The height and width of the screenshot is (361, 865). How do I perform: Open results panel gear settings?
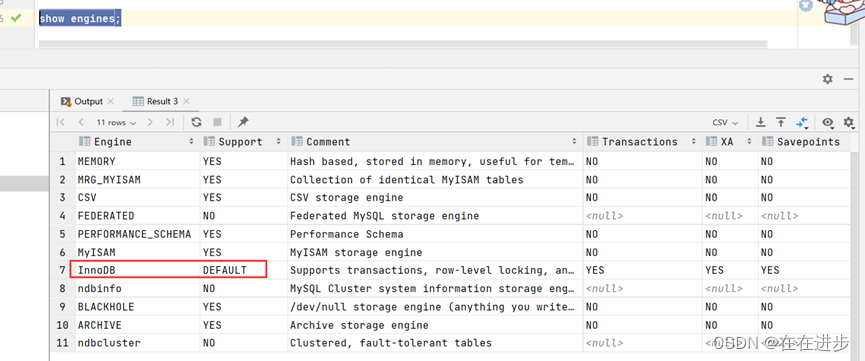827,79
